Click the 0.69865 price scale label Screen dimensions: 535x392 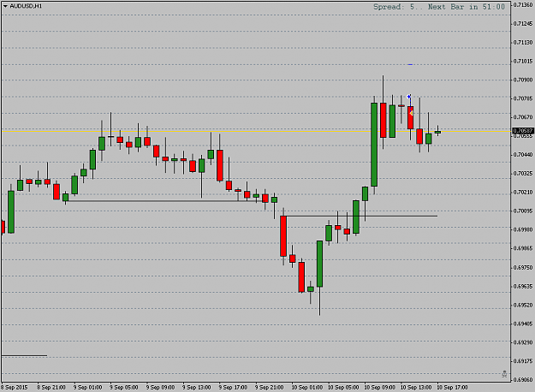(x=523, y=248)
